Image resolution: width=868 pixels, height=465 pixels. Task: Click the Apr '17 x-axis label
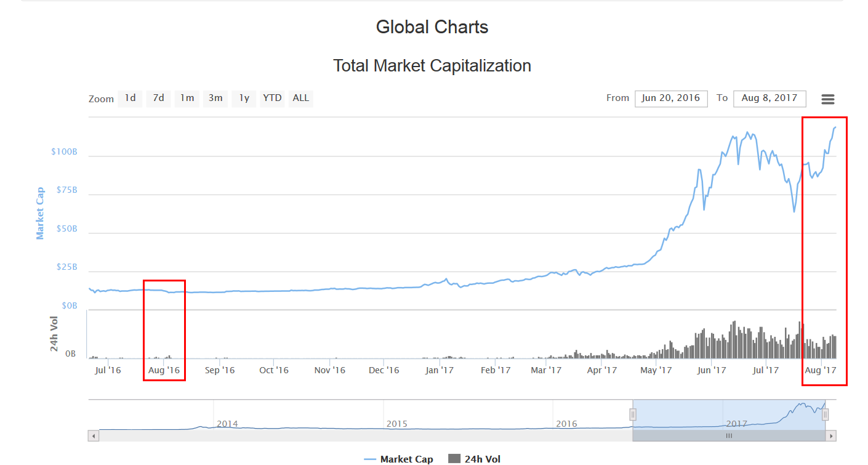click(602, 370)
